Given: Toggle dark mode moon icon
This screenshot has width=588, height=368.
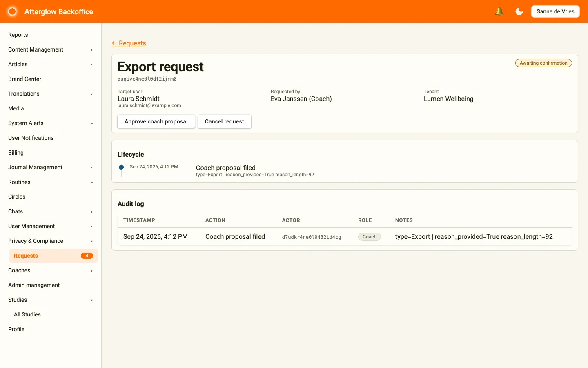Looking at the screenshot, I should click(x=519, y=11).
